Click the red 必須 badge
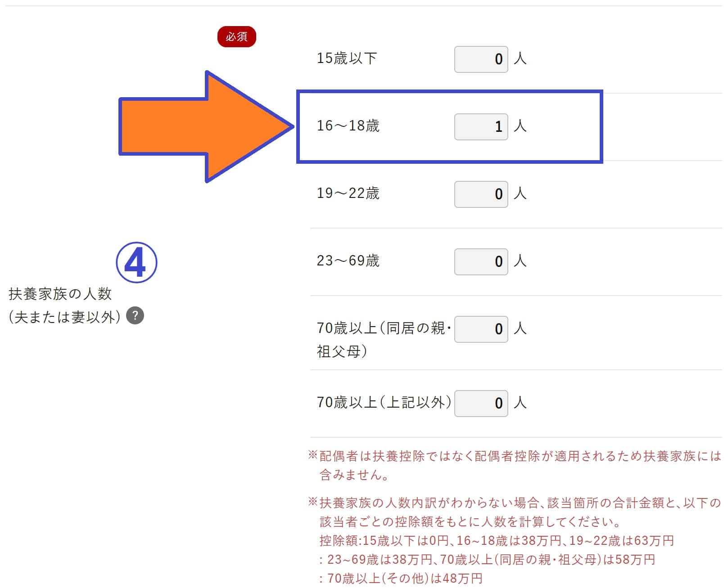The width and height of the screenshot is (728, 588). tap(237, 36)
